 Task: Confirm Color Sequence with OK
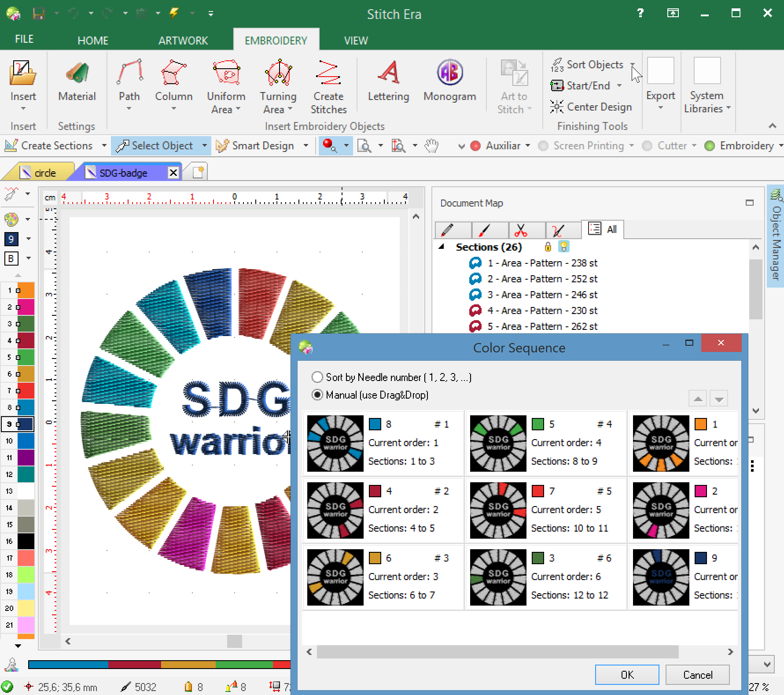pyautogui.click(x=627, y=675)
